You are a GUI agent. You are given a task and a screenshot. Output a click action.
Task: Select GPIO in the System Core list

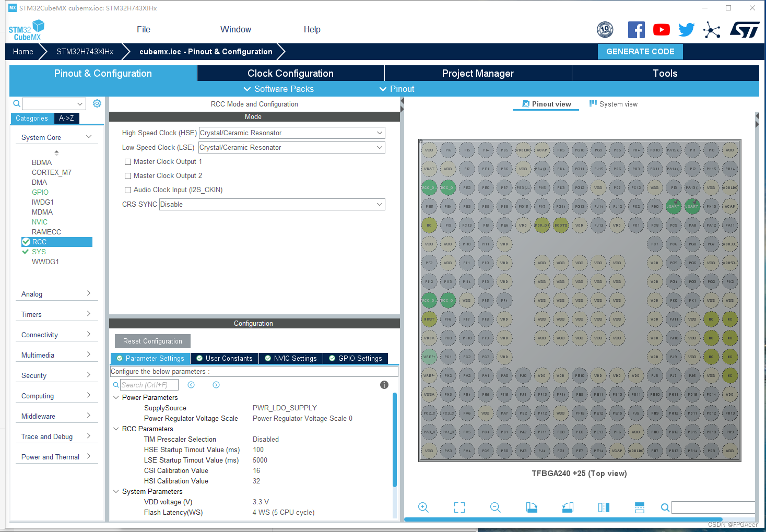tap(40, 192)
